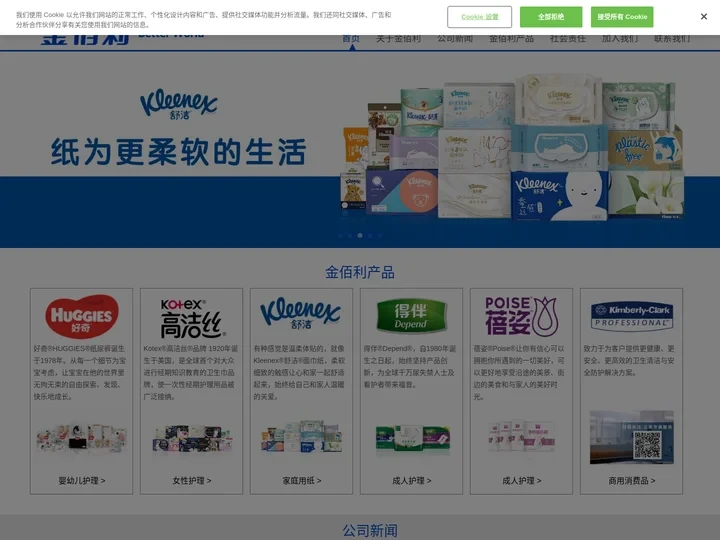Click the Kleenex 舒洁 banner logo
The width and height of the screenshot is (720, 540).
coord(179,104)
